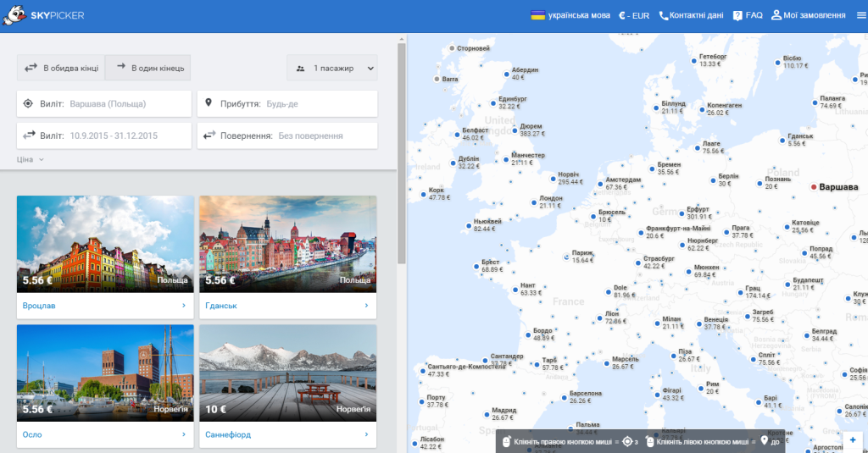Expand the 1 пасажир dropdown

pyautogui.click(x=332, y=68)
